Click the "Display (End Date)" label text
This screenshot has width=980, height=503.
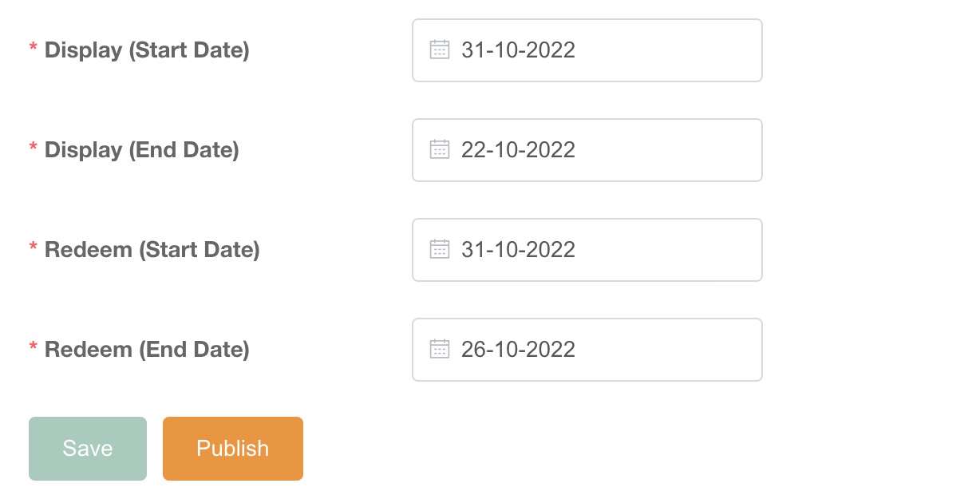click(x=142, y=150)
